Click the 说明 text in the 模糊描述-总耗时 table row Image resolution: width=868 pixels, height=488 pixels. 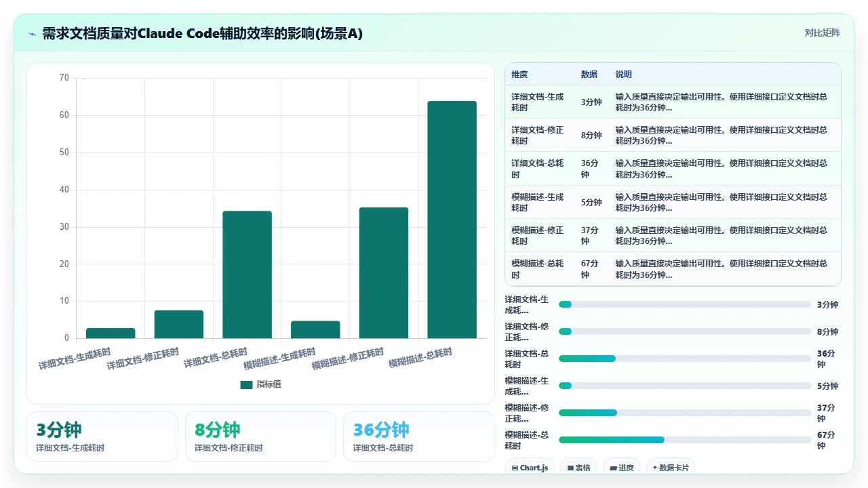pyautogui.click(x=722, y=269)
